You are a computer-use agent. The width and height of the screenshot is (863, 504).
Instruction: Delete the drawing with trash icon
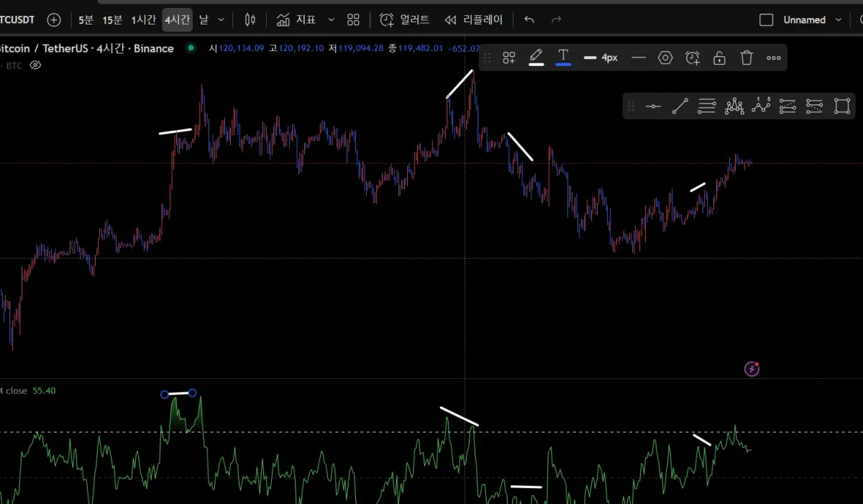[x=746, y=58]
